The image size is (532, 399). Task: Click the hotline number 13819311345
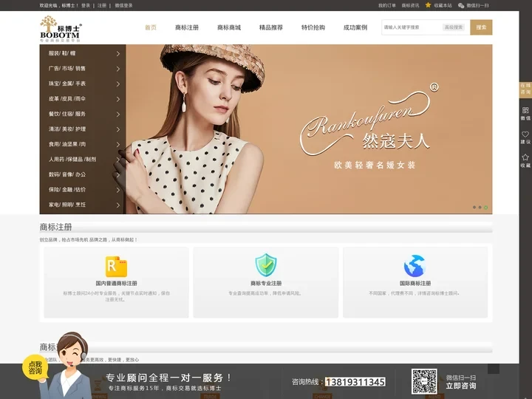tap(355, 382)
